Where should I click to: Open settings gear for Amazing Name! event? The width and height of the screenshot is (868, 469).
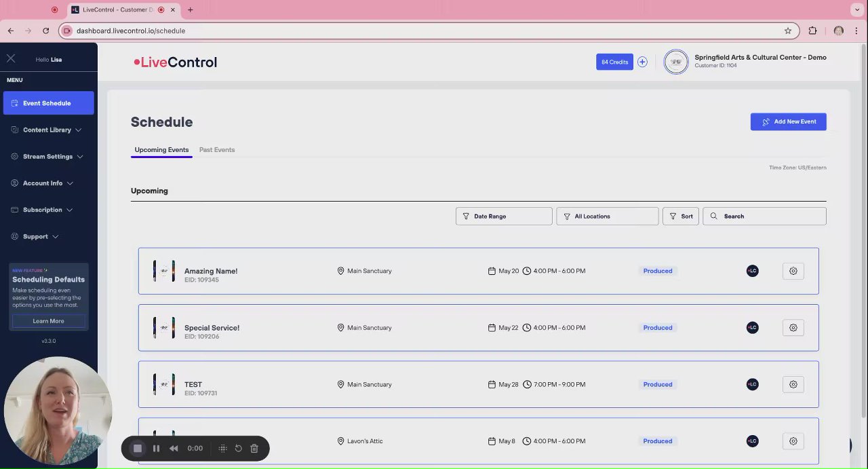(793, 271)
